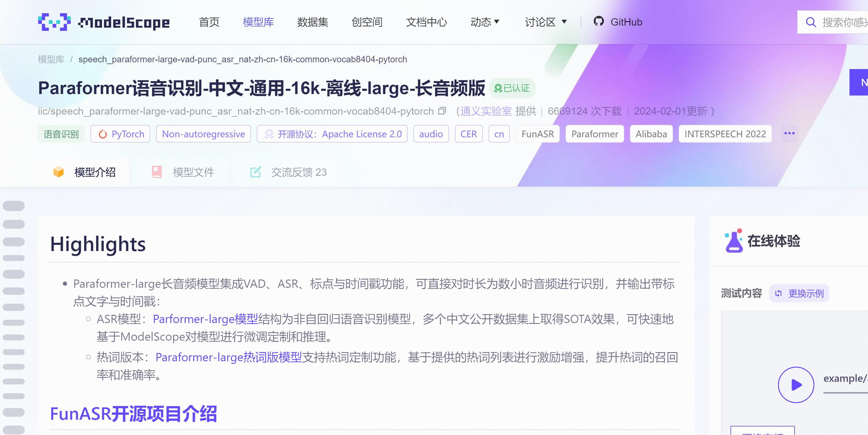The width and height of the screenshot is (868, 435).
Task: Click the breadcrumb model name text
Action: [243, 59]
